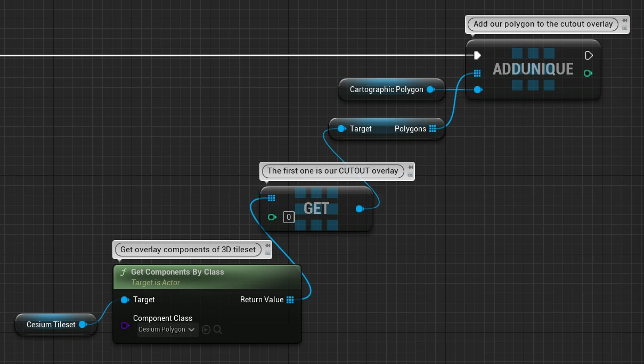Toggle pin on 'Add our polygon' comment bubble
The image size is (644, 364).
click(x=624, y=21)
